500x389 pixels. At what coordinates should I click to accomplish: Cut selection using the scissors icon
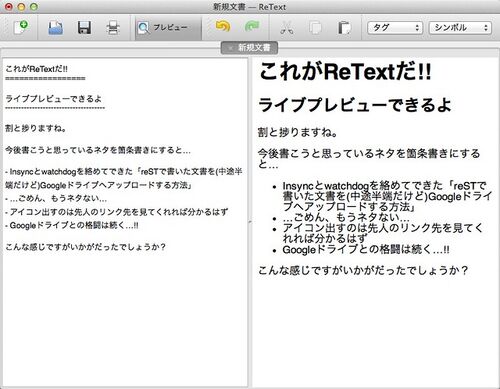287,28
